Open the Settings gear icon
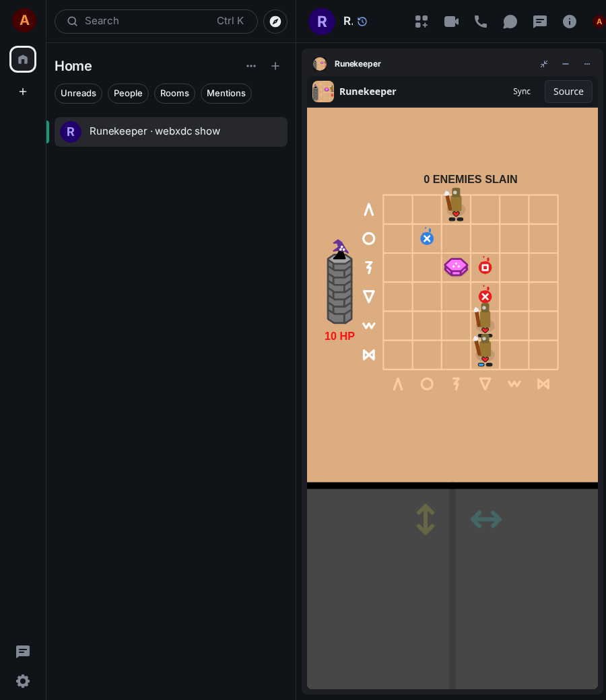Viewport: 606px width, 700px height. click(x=23, y=680)
